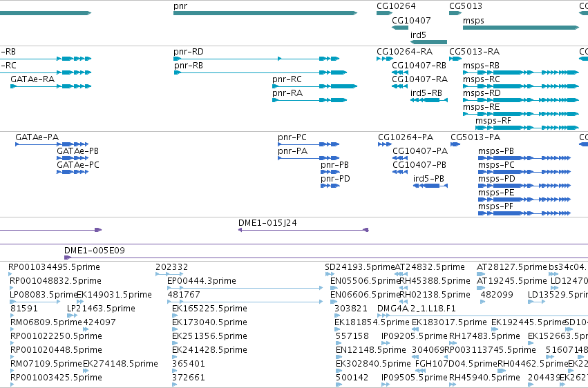The height and width of the screenshot is (388, 588).
Task: Select transcript CG10407-RA
Action: [400, 86]
